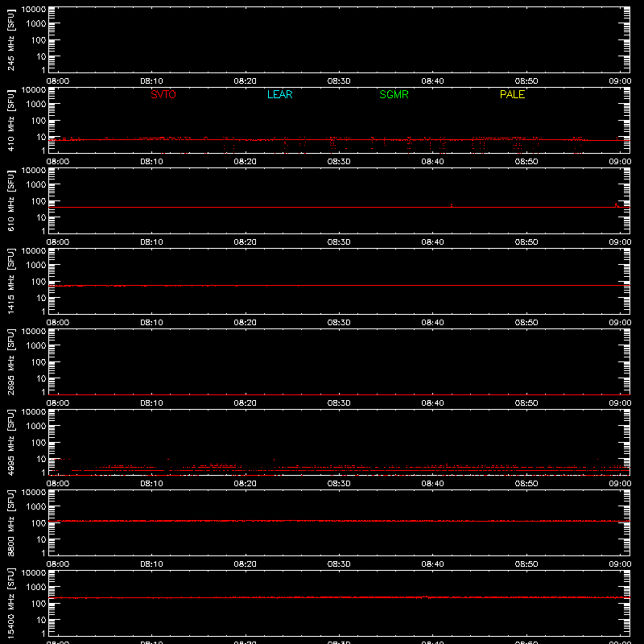Click 08:50 tick label under 8800 MHz panel
This screenshot has height=644, width=644.
pos(526,564)
